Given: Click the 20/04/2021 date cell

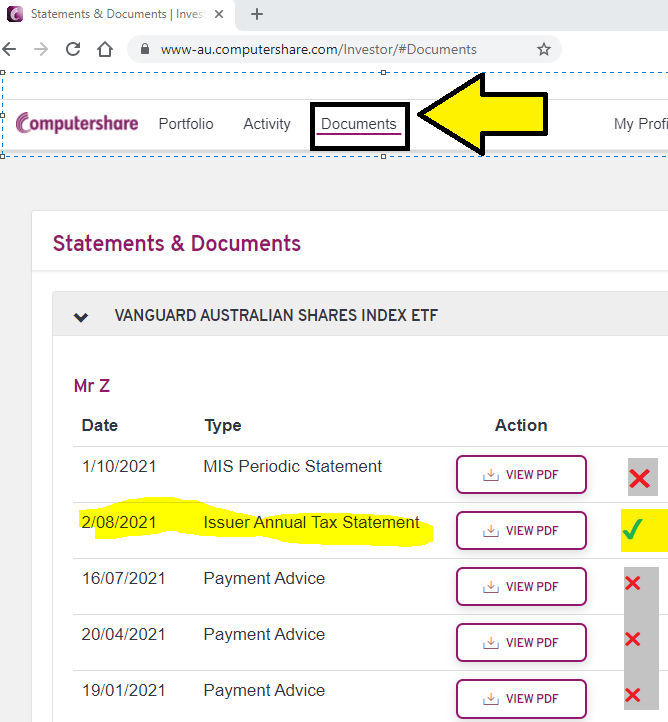Looking at the screenshot, I should (x=123, y=635).
